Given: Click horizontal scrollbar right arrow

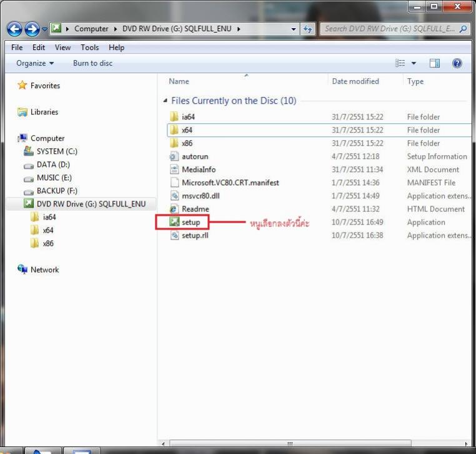Looking at the screenshot, I should [467, 443].
